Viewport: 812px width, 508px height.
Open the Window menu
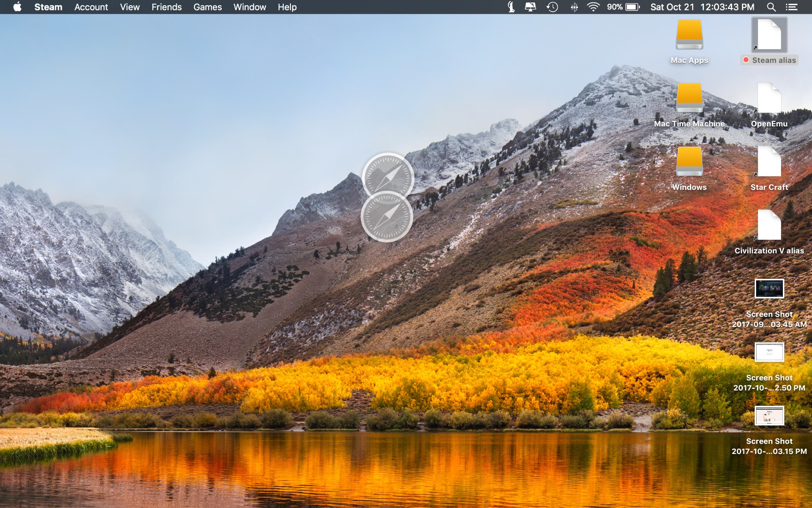250,7
